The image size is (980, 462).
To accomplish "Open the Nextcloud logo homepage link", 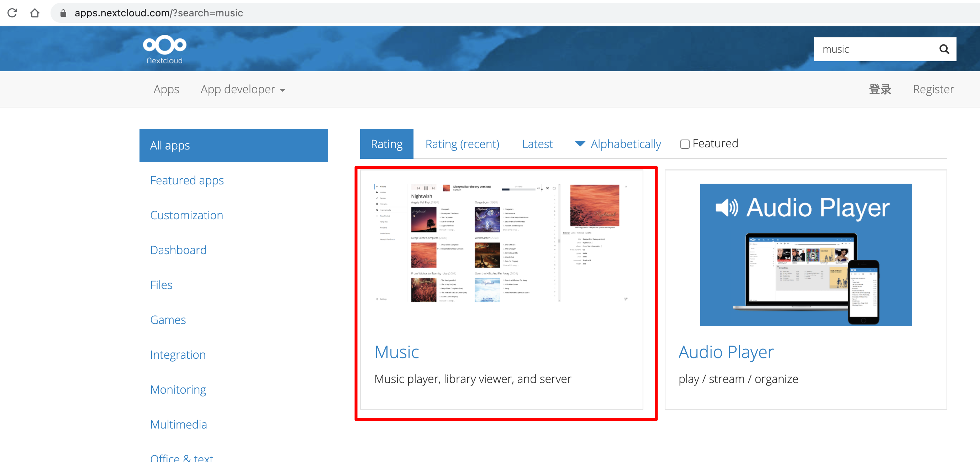I will [x=165, y=49].
